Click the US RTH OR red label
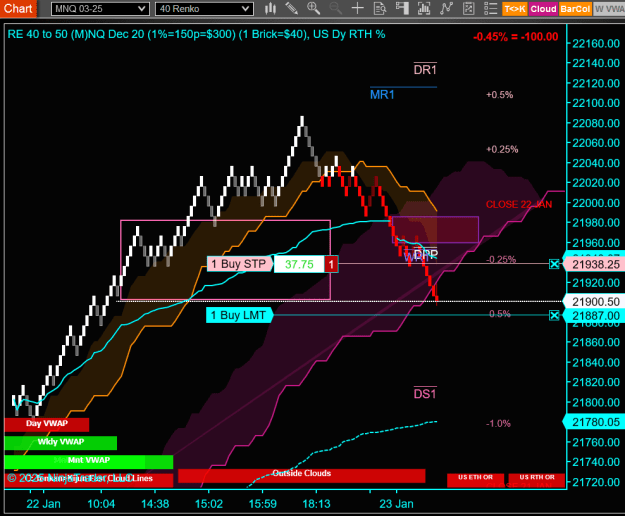Image resolution: width=625 pixels, height=516 pixels. coord(537,479)
